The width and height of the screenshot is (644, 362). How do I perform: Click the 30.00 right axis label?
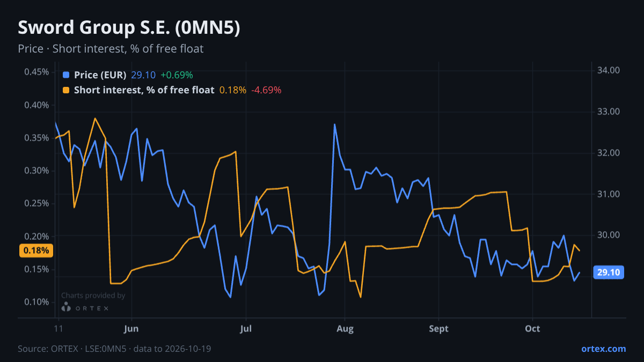[x=609, y=235]
